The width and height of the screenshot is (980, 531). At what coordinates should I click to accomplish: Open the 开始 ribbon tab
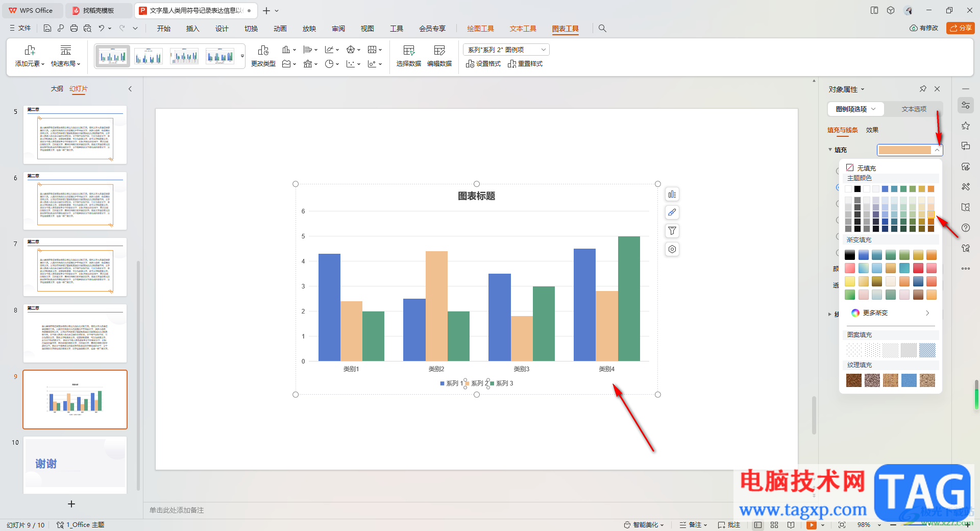coord(164,29)
